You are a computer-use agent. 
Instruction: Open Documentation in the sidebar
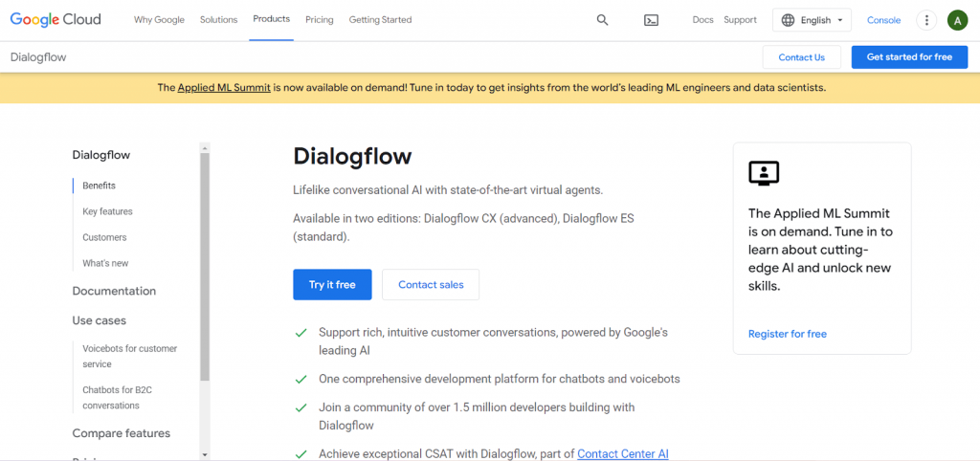[115, 291]
